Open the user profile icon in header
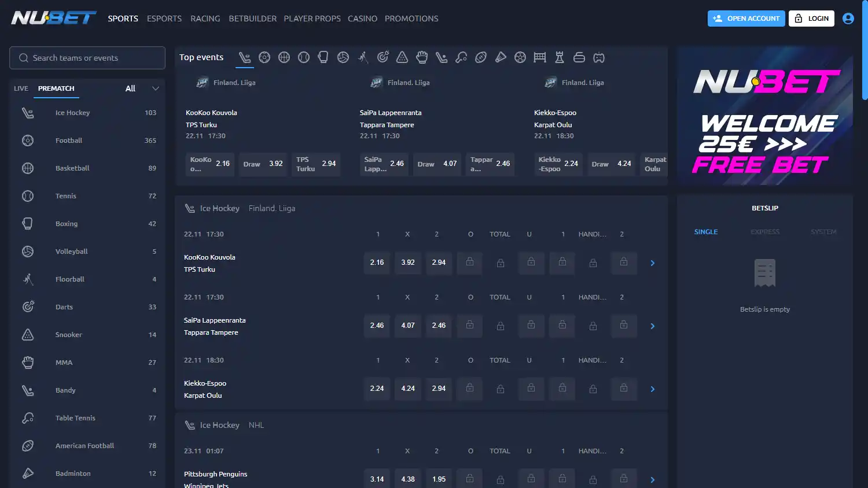This screenshot has height=488, width=868. (848, 19)
